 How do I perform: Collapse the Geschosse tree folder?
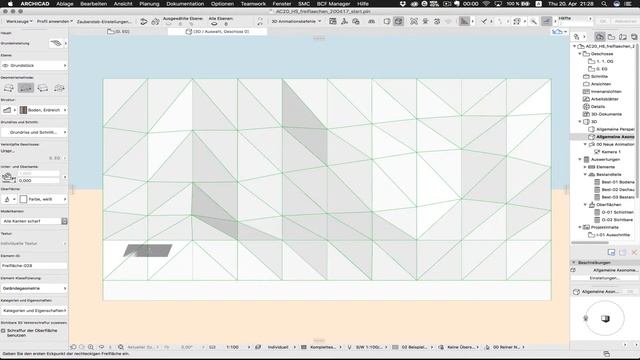pos(580,54)
